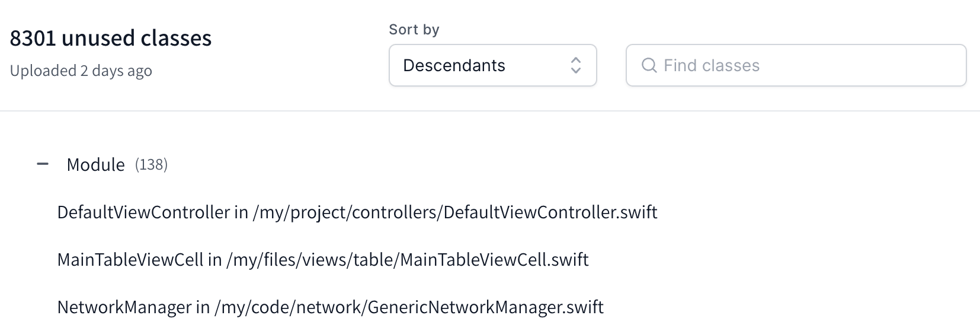Click the (138) count beside Module
The width and height of the screenshot is (980, 331).
(x=151, y=164)
